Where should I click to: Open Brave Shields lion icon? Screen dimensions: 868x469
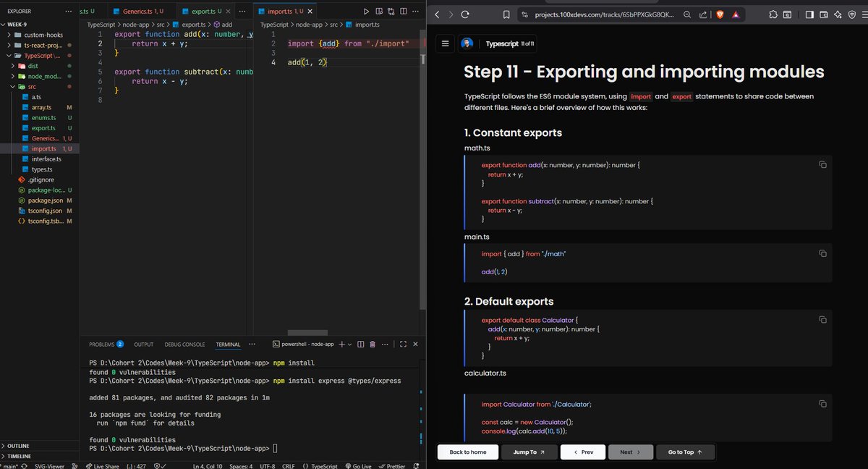[720, 14]
